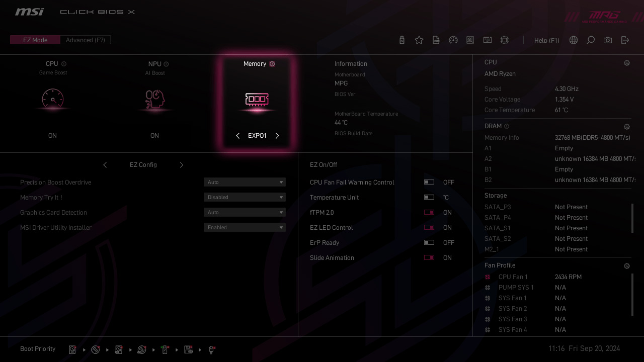Click the floppy disk boot priority icon
The image size is (644, 362).
tap(188, 349)
